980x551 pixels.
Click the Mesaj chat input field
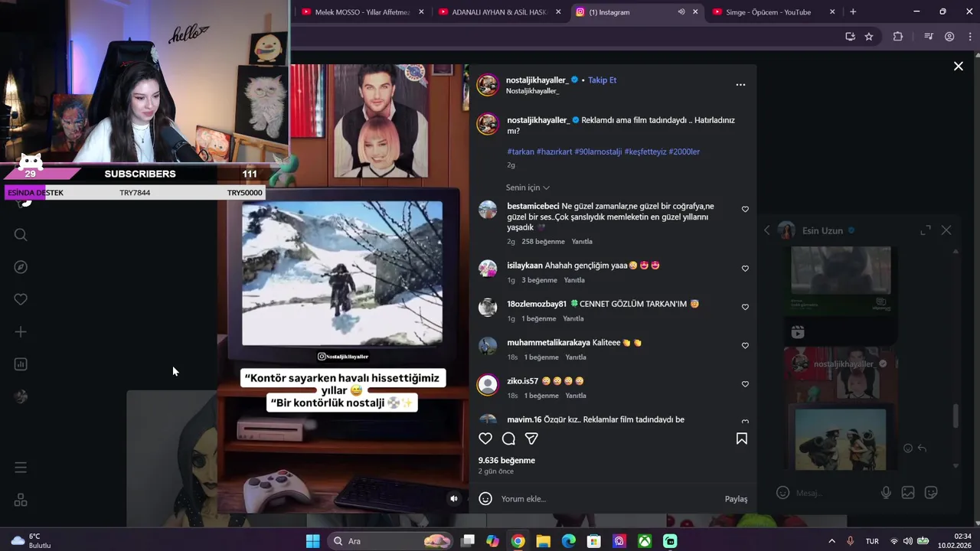pos(835,493)
